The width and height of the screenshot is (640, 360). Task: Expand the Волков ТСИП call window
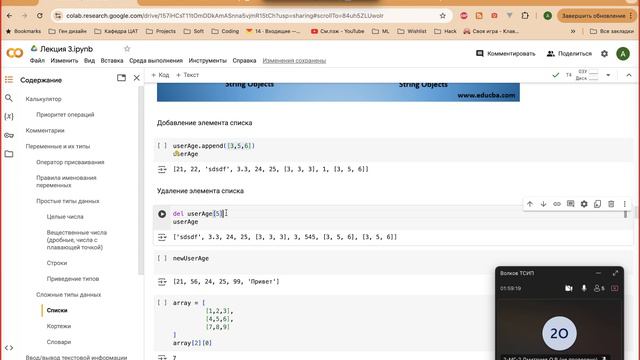615,273
